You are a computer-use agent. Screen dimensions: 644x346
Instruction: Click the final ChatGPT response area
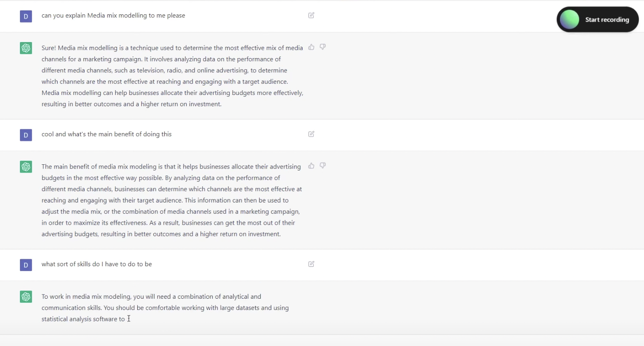pyautogui.click(x=165, y=307)
